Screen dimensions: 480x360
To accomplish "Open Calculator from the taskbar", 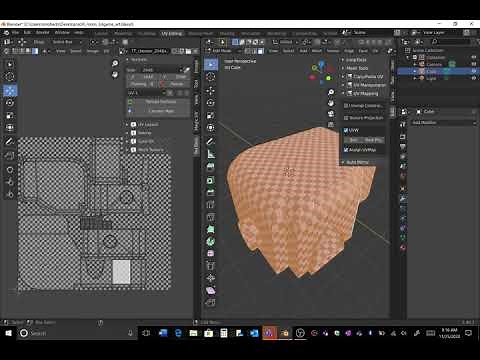I will 224,333.
